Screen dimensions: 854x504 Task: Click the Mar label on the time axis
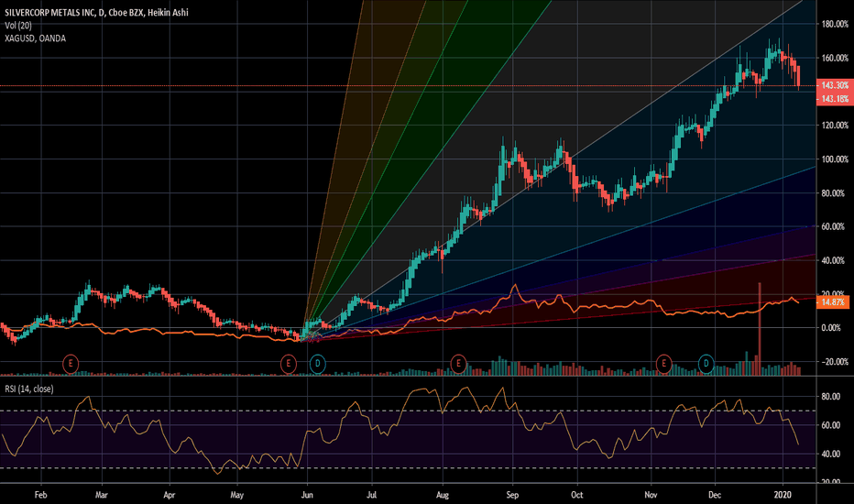[102, 495]
